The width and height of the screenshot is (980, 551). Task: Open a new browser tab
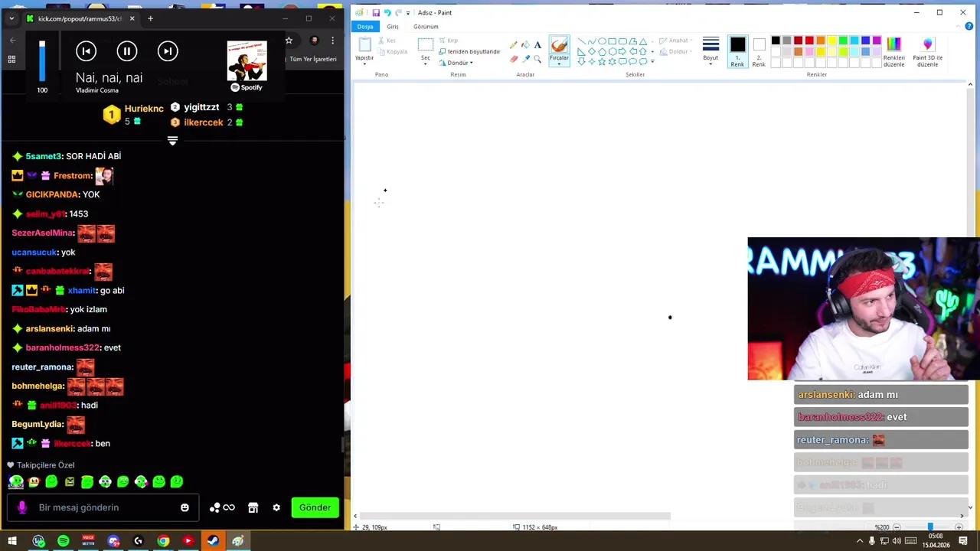click(x=150, y=18)
